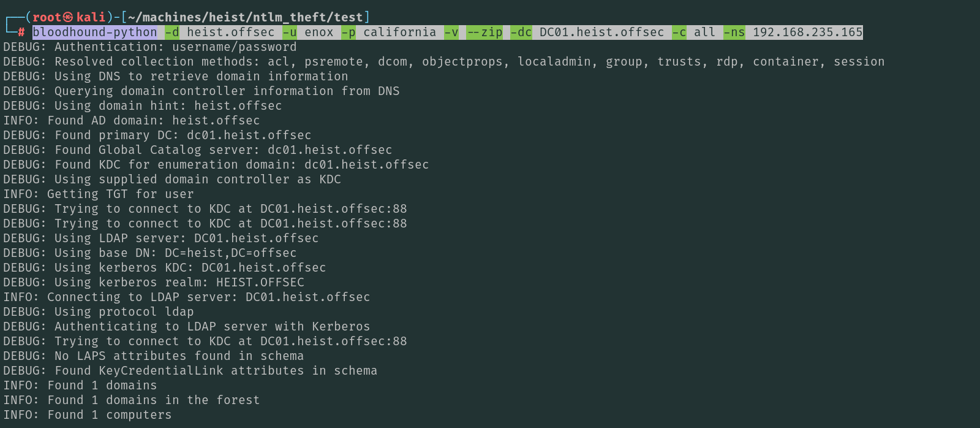Click the "Getting TGT for user" line
This screenshot has width=980, height=428.
coord(99,194)
